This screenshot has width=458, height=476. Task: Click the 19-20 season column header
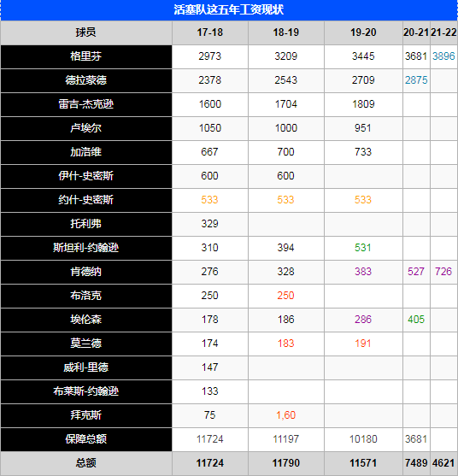[x=363, y=32]
